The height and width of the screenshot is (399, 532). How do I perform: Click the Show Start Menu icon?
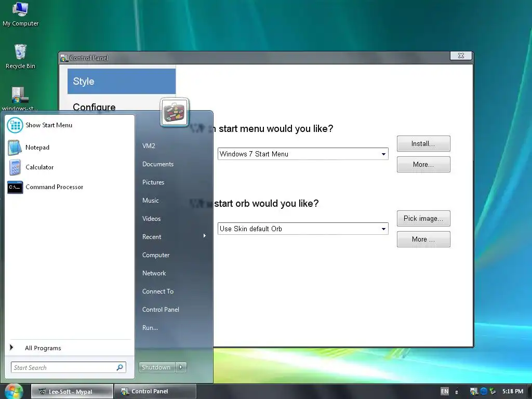pyautogui.click(x=15, y=125)
